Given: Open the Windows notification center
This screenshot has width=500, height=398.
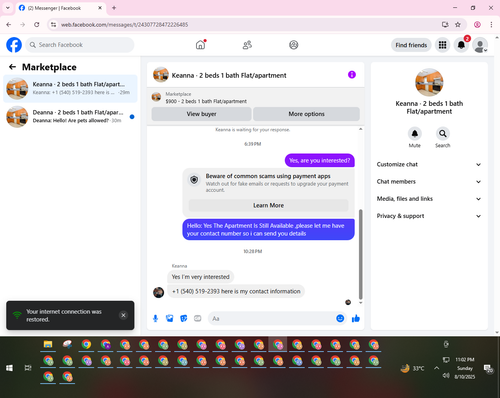Looking at the screenshot, I should pyautogui.click(x=488, y=368).
